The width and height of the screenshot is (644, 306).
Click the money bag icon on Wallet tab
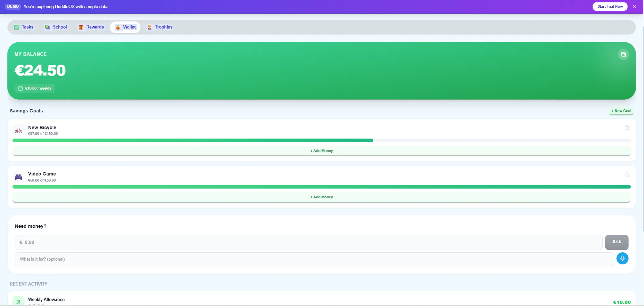[118, 27]
